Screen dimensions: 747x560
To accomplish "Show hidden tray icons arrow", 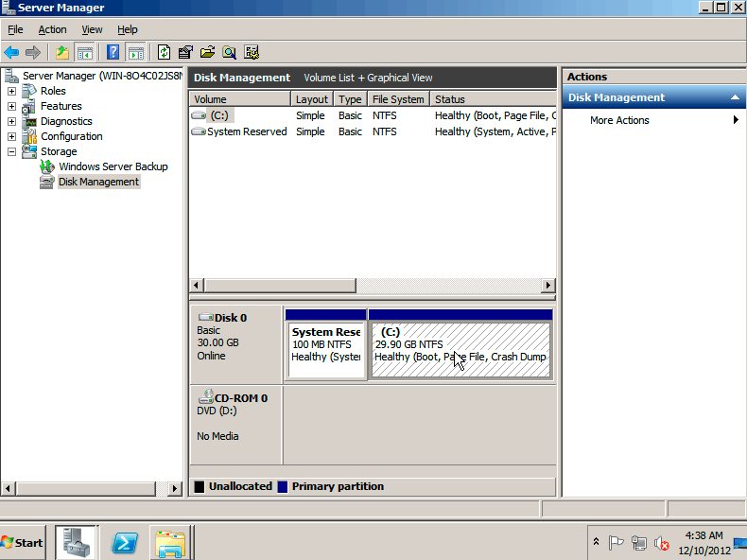I will pyautogui.click(x=596, y=542).
